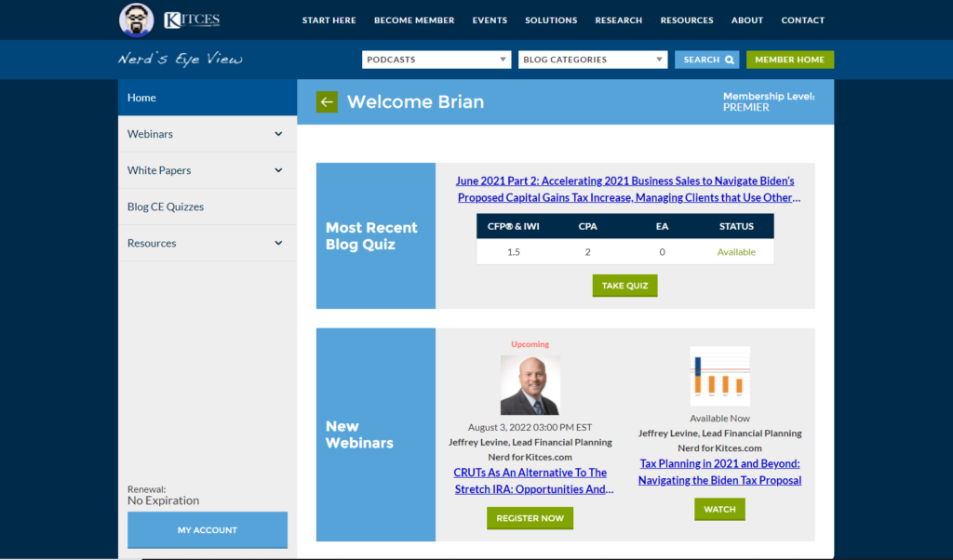Click the Kitces wordmark logo

[192, 20]
